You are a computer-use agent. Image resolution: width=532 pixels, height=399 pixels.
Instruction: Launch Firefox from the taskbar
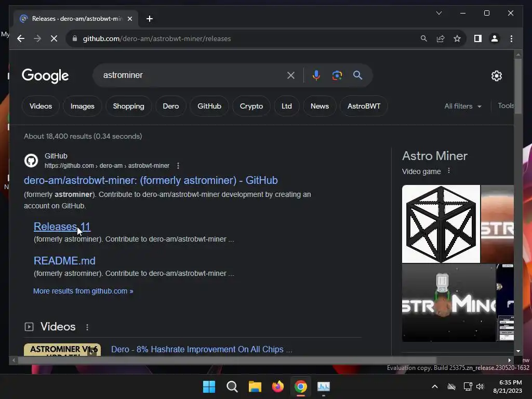[x=278, y=387]
